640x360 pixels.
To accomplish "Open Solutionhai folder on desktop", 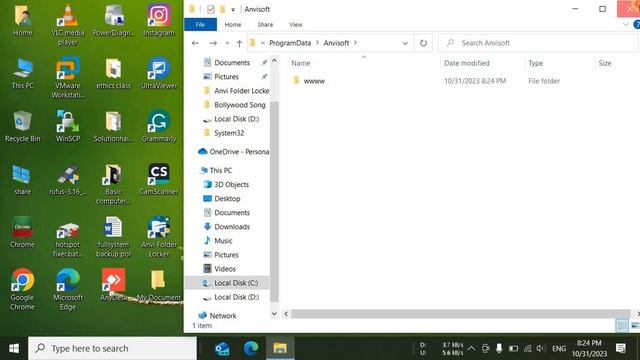I will pyautogui.click(x=113, y=127).
